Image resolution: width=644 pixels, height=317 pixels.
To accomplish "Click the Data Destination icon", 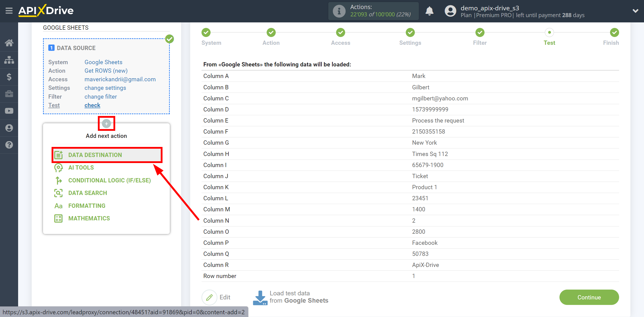I will [x=59, y=155].
